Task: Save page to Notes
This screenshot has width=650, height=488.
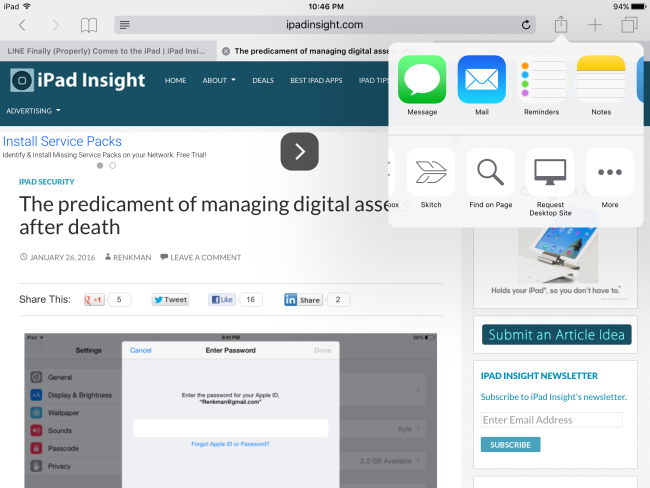Action: [601, 79]
